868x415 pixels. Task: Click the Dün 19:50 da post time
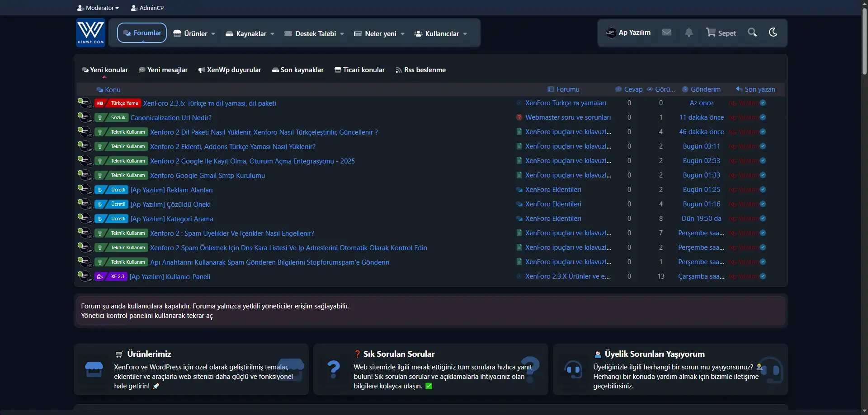pyautogui.click(x=702, y=219)
